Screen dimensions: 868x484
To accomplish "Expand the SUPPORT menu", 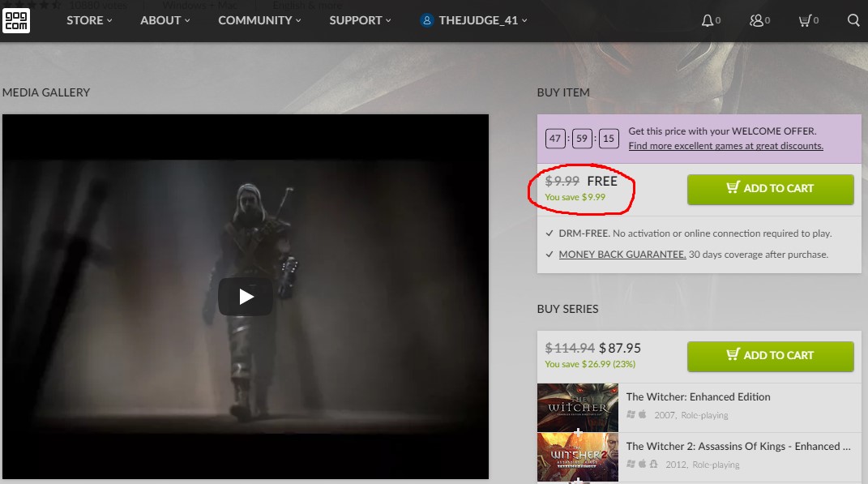I will coord(360,20).
